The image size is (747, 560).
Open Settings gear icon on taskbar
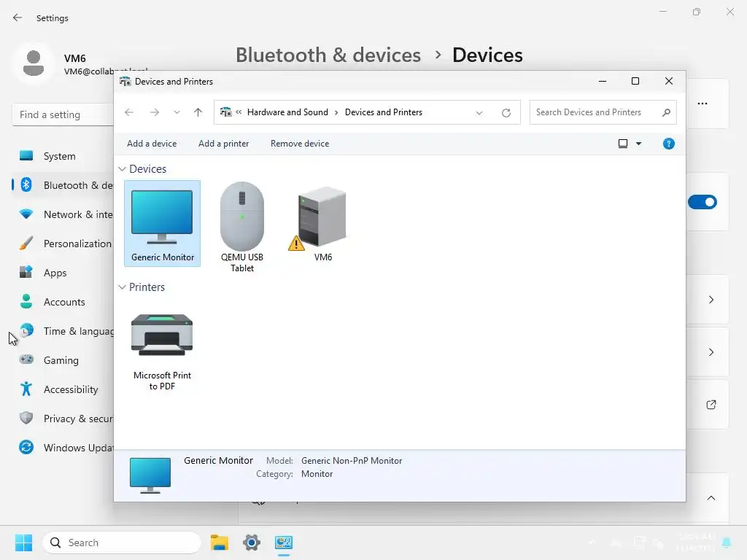[x=252, y=542]
